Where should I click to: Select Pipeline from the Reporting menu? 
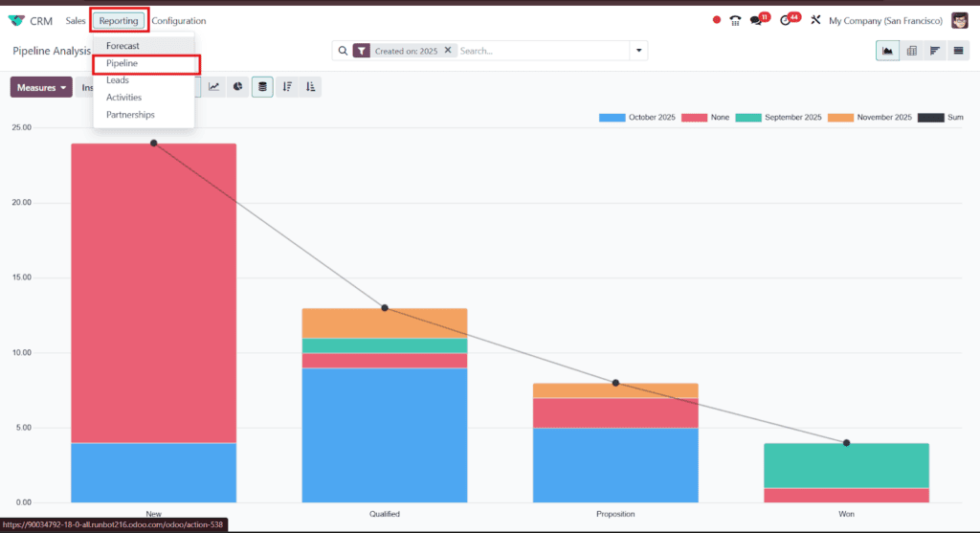point(122,63)
